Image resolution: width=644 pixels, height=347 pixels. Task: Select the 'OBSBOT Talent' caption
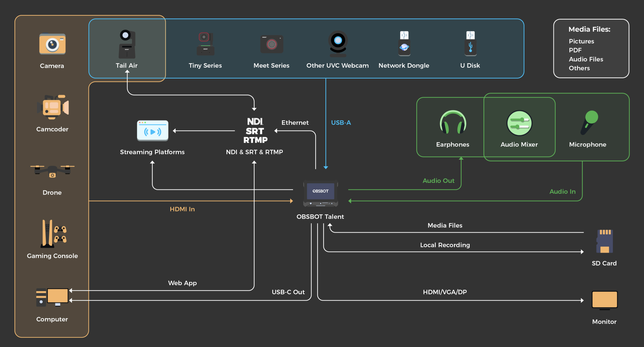tap(320, 217)
